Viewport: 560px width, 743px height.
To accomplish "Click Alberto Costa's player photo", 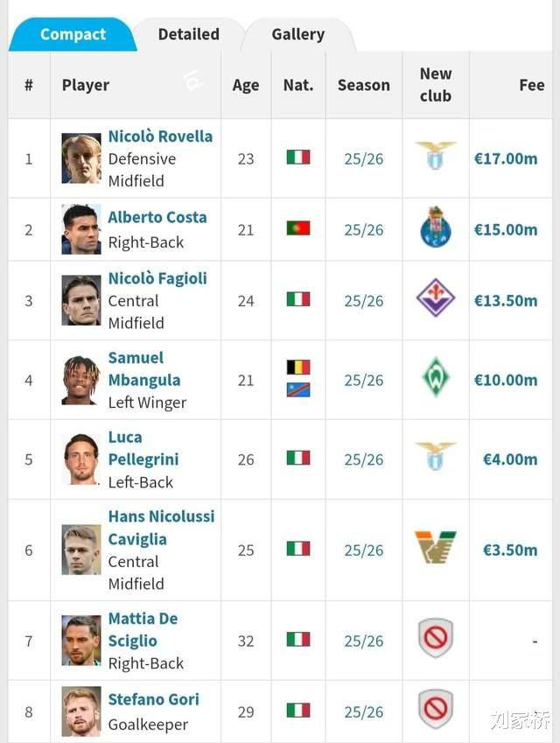I will coord(81,229).
